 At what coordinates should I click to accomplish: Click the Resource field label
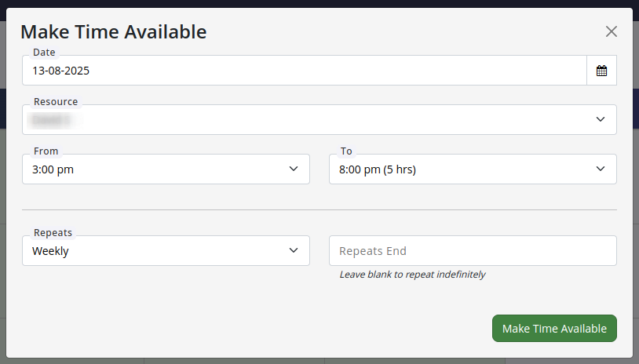56,102
